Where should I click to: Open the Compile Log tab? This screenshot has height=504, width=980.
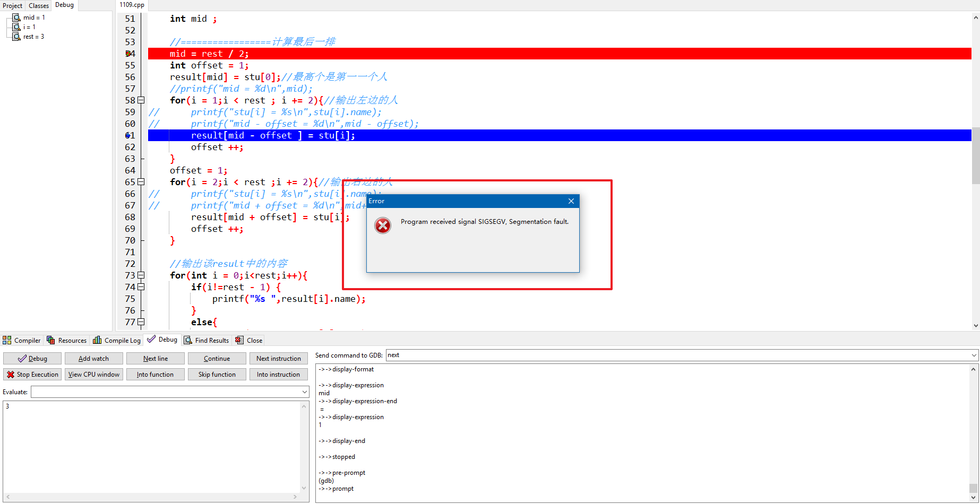pos(117,340)
